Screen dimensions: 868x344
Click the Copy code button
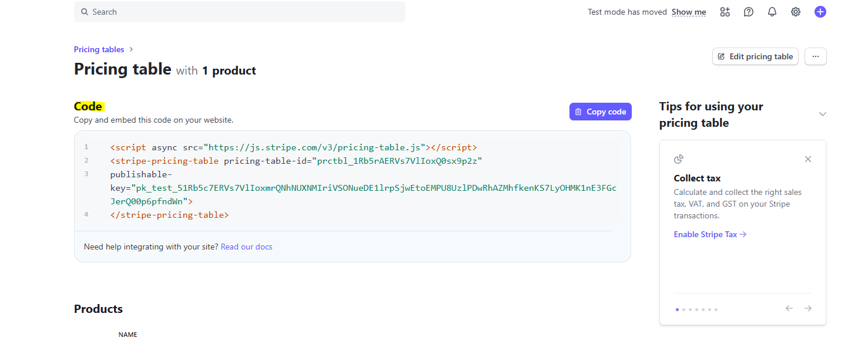601,112
